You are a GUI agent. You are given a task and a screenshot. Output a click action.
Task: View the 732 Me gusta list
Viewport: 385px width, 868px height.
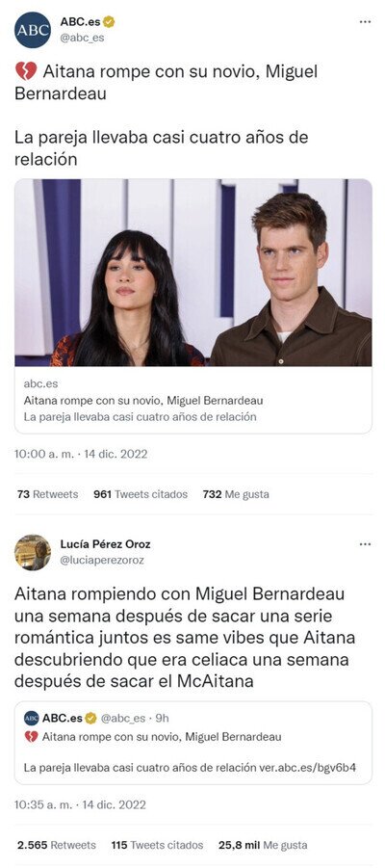click(236, 494)
